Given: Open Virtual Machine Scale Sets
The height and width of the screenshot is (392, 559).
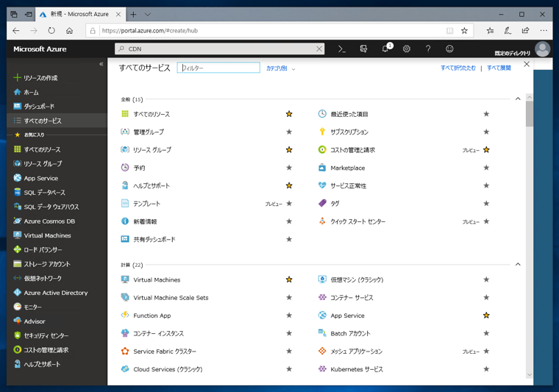Looking at the screenshot, I should [x=171, y=298].
